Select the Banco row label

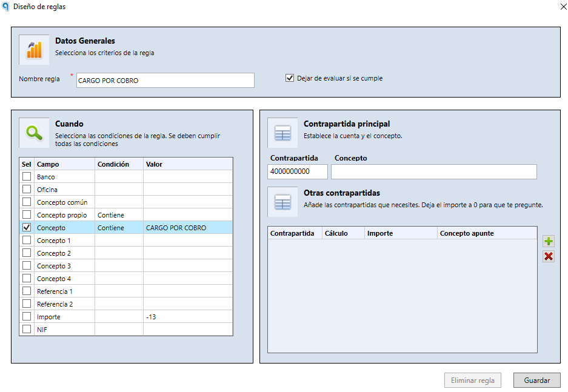click(45, 177)
